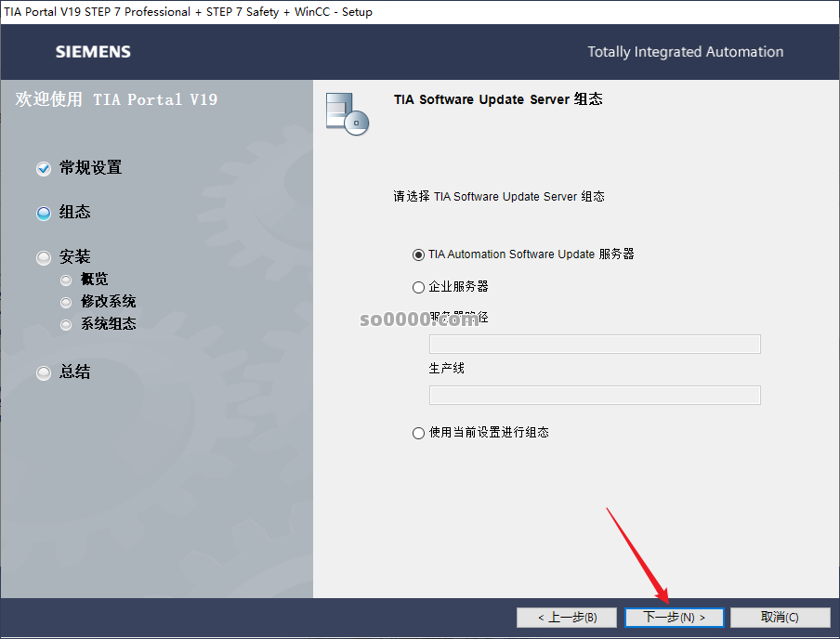The image size is (840, 639).
Task: Click the 修改系统 sub-step circle icon
Action: pyautogui.click(x=66, y=302)
